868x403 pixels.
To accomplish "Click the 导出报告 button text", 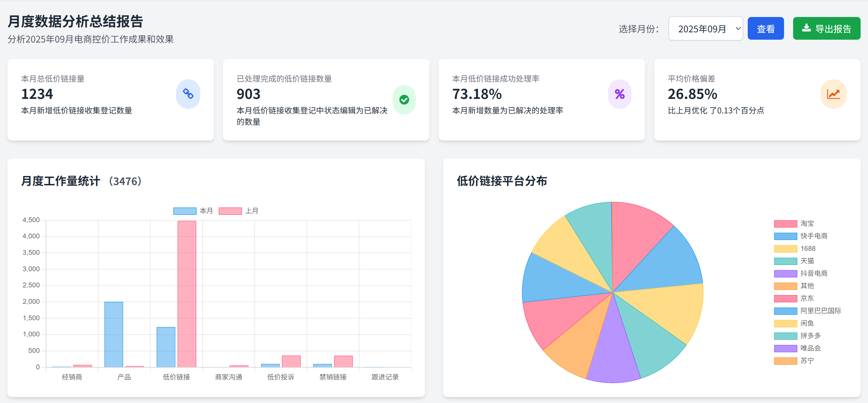I will 833,29.
